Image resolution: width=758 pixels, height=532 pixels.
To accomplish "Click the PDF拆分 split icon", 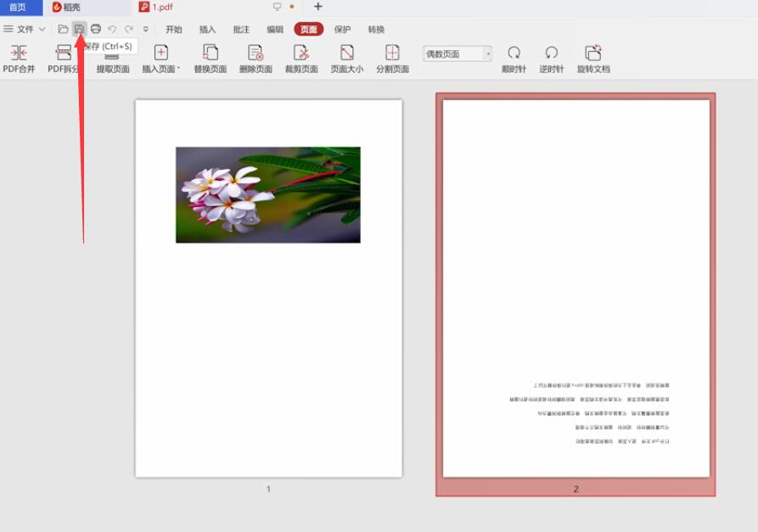I will pos(64,53).
